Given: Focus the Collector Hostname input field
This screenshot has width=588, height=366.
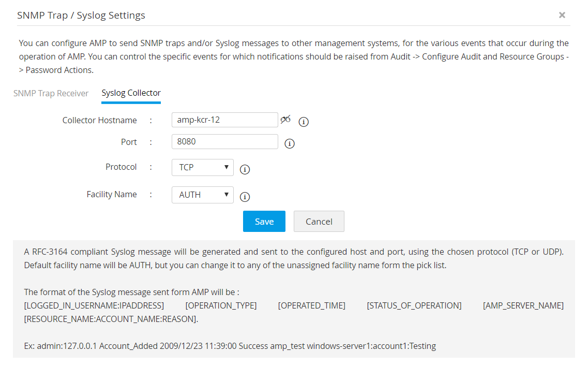Looking at the screenshot, I should click(x=224, y=120).
